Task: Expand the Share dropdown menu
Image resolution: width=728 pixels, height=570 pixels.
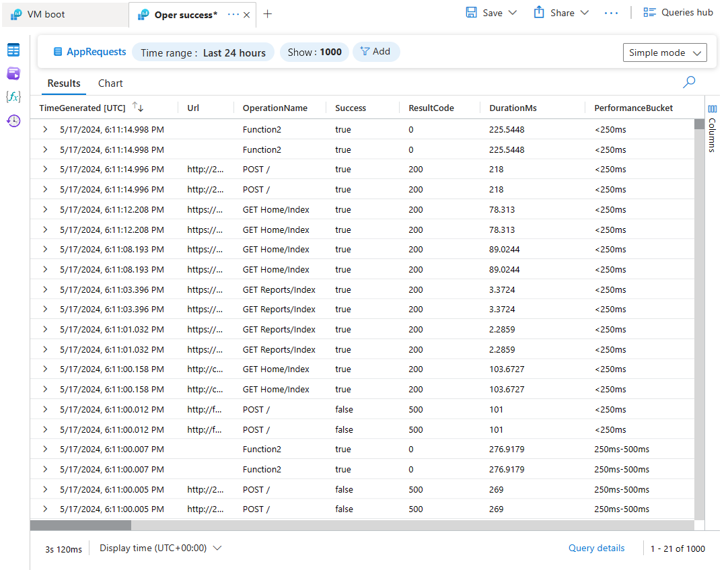Action: coord(583,13)
